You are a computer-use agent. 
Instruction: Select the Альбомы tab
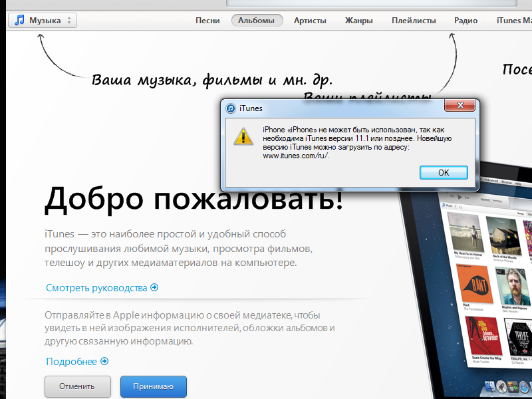coord(257,21)
